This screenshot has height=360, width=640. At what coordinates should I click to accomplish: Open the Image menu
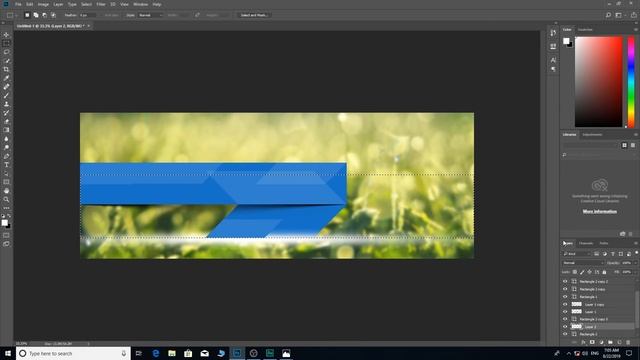coord(43,4)
